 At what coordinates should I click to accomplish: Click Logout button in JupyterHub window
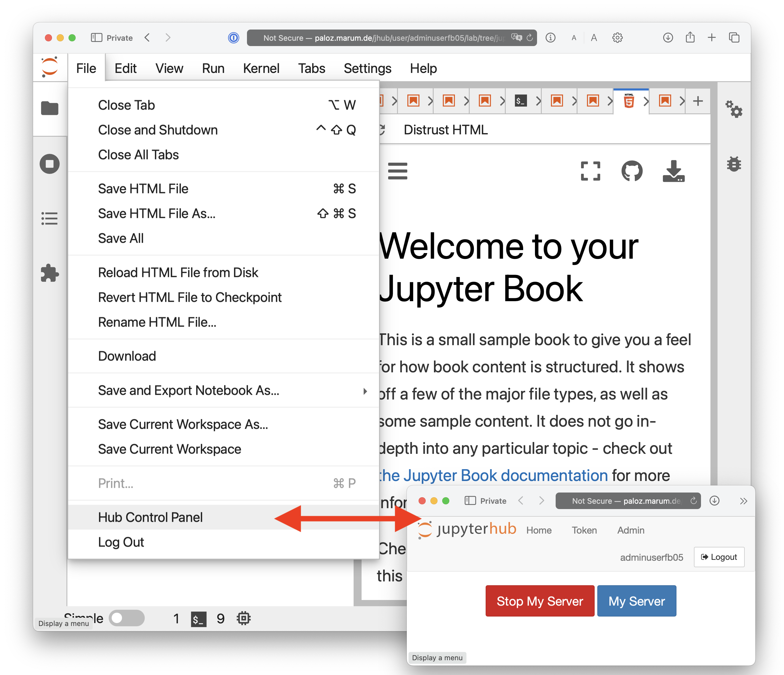(719, 557)
